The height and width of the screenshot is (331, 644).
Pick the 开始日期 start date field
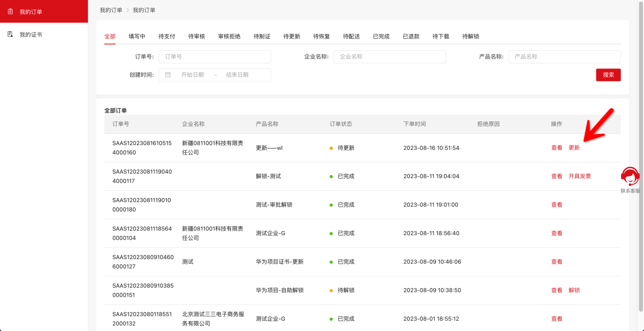[193, 75]
